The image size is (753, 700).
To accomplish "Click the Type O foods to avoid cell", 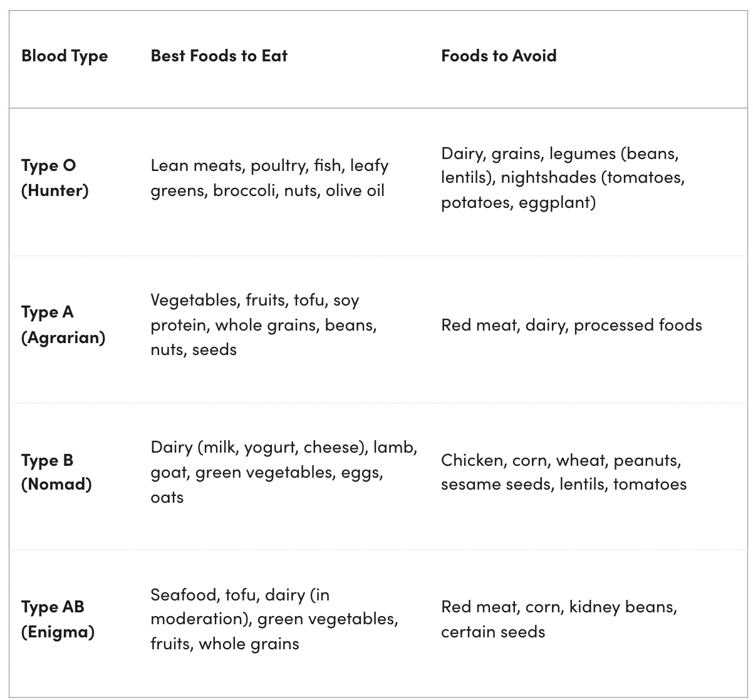I will coord(563,178).
